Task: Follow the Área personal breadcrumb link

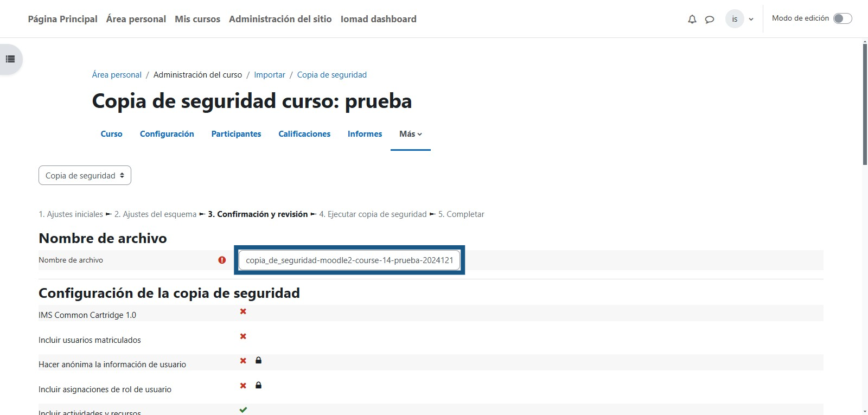Action: 117,75
